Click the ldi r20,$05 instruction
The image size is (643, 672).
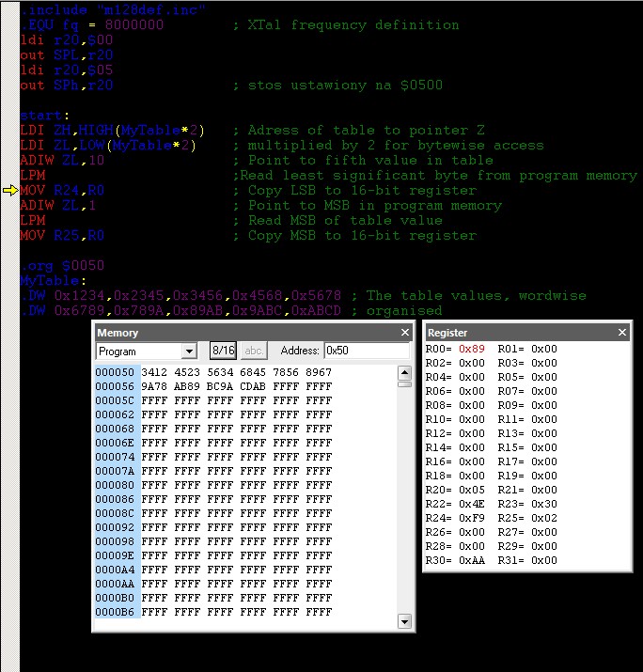[67, 70]
